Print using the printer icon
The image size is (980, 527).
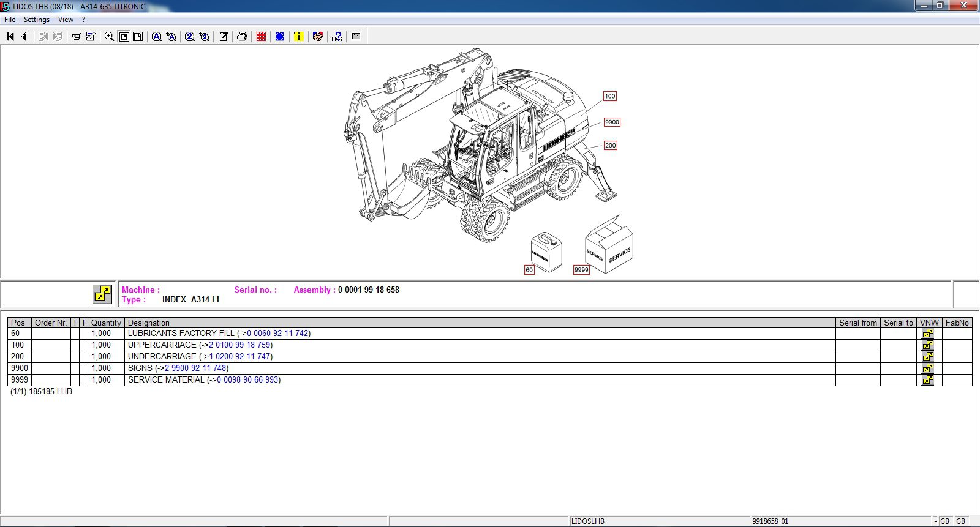242,37
